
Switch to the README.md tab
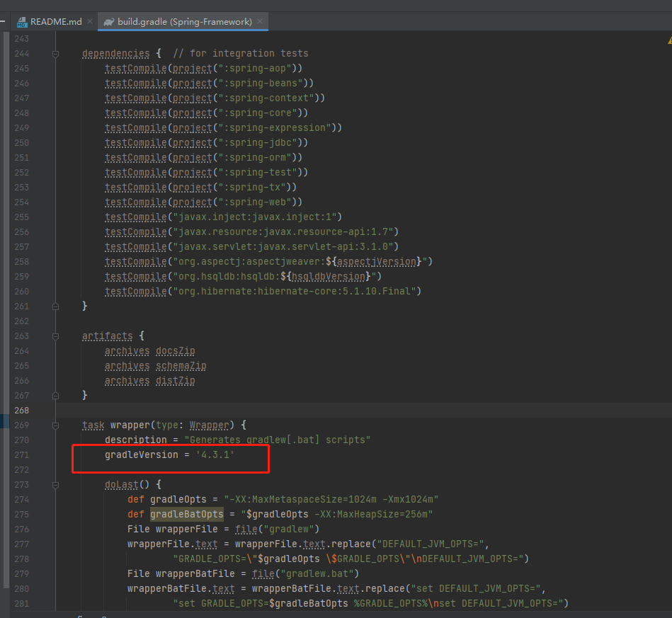[x=57, y=22]
